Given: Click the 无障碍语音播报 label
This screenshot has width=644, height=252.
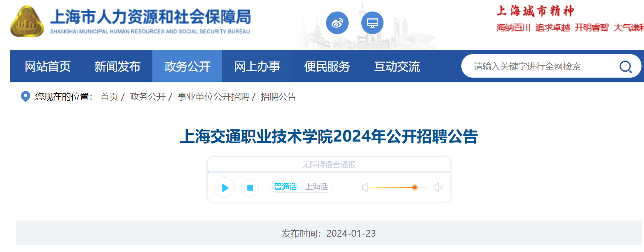Looking at the screenshot, I should pos(329,165).
